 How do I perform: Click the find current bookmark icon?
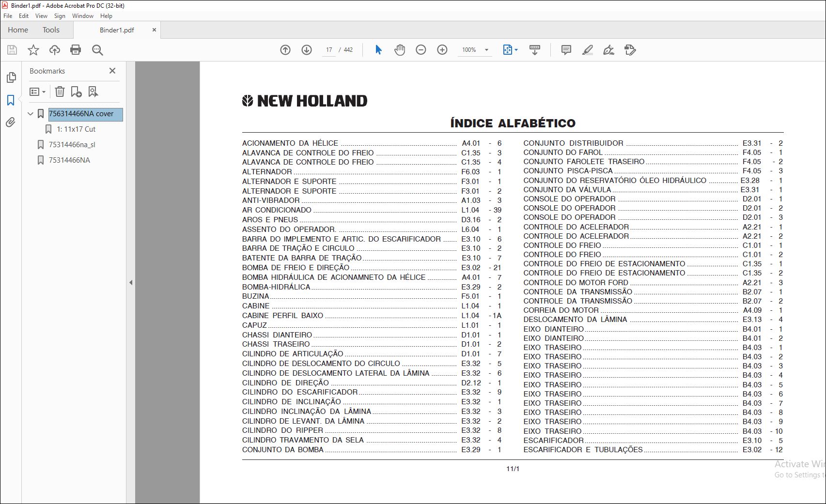tap(93, 92)
